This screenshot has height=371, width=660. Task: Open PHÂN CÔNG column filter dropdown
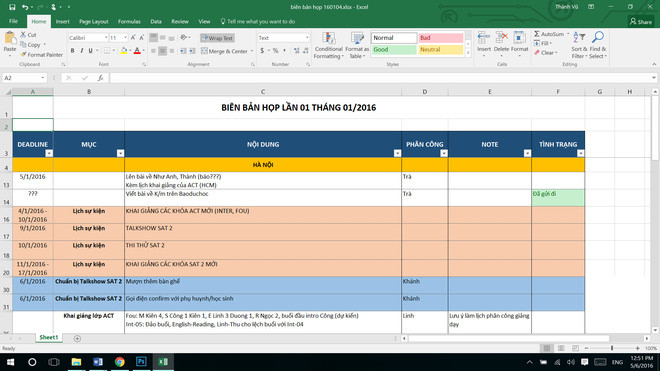pos(444,153)
